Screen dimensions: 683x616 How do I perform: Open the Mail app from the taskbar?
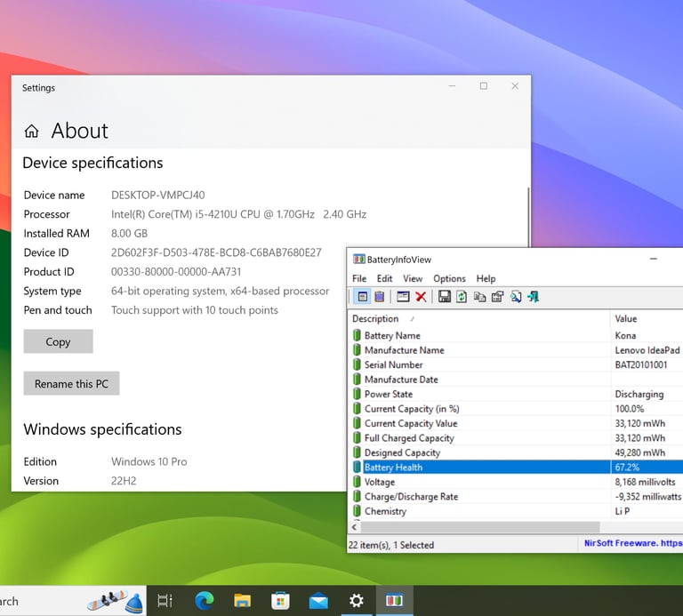coord(318,601)
